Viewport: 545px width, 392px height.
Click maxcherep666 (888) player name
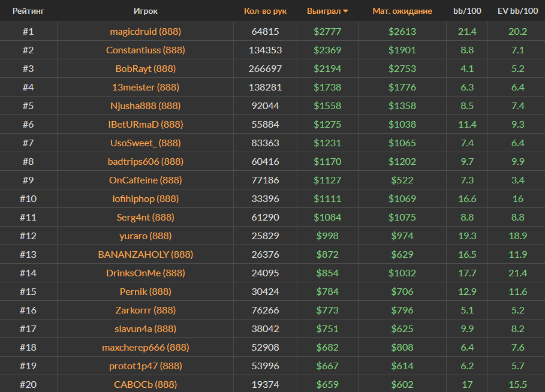[x=146, y=347]
